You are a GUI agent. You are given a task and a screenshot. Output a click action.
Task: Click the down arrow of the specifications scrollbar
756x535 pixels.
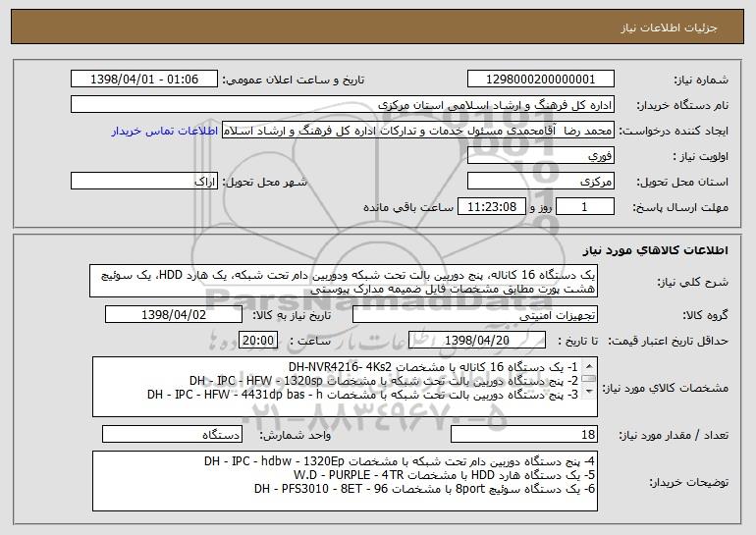[589, 392]
